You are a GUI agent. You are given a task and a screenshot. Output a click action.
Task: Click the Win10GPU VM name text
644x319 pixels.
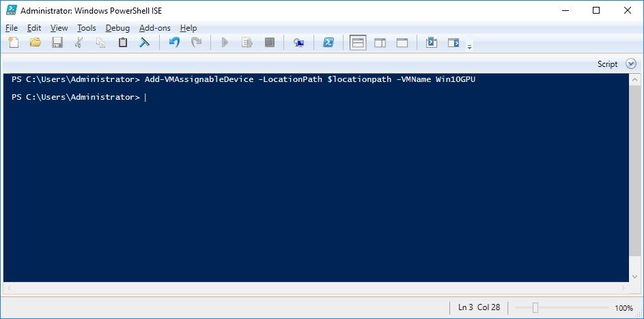coord(455,79)
